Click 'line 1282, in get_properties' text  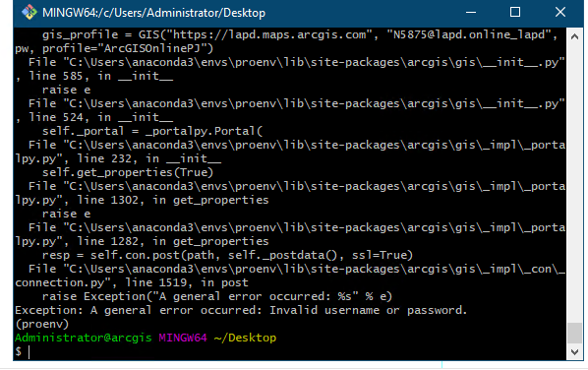(x=173, y=241)
